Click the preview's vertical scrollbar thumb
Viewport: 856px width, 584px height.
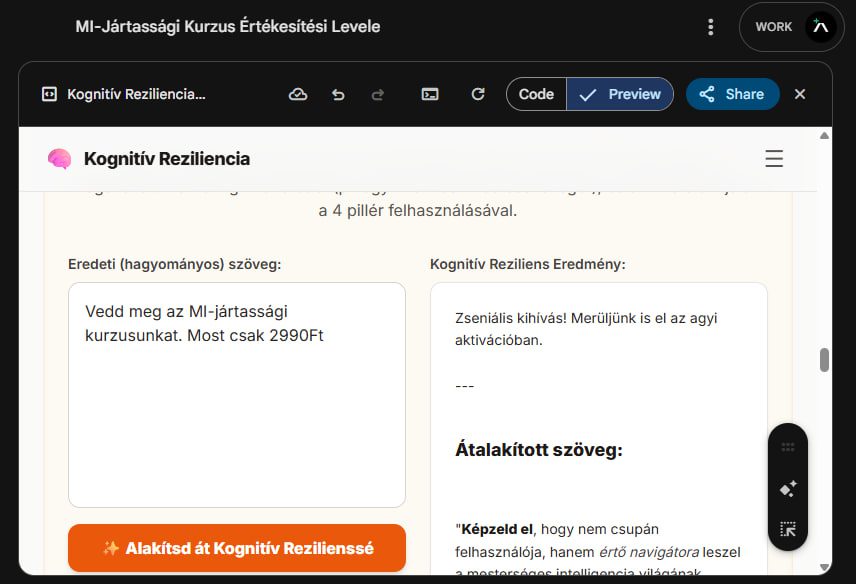pyautogui.click(x=824, y=360)
